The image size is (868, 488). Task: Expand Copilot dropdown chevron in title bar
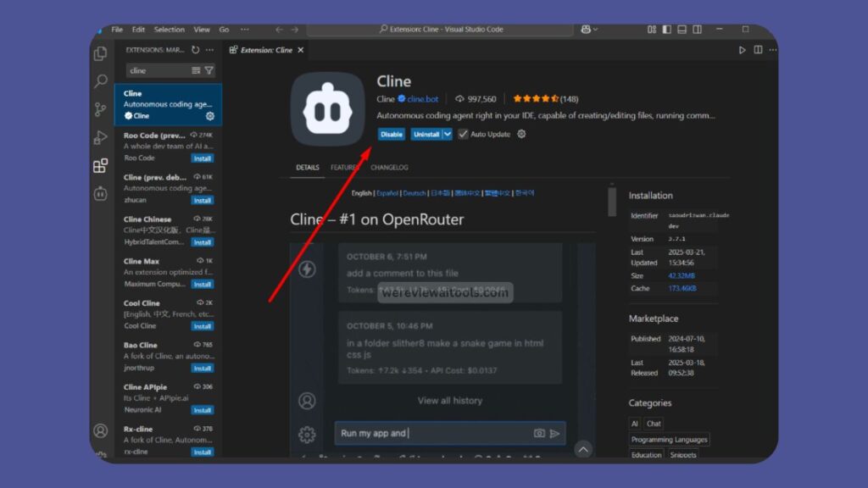pyautogui.click(x=596, y=30)
